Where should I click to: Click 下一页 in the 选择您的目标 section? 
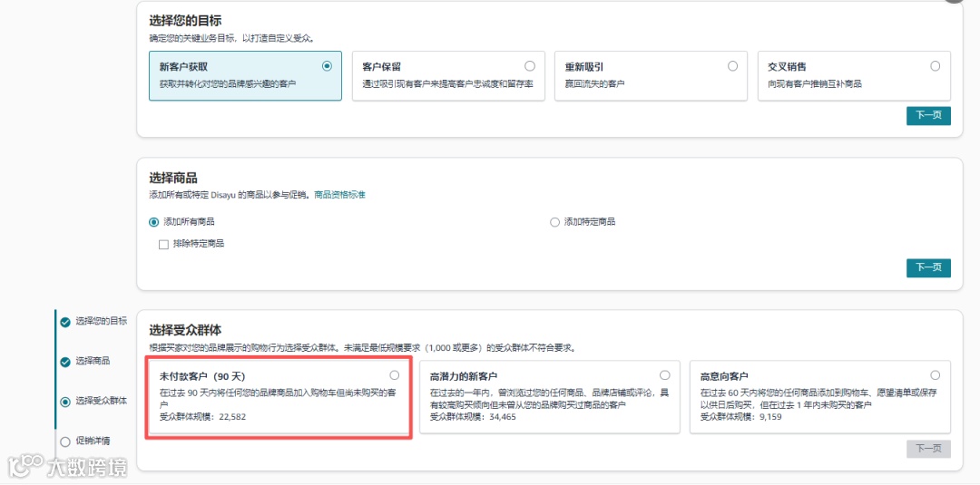[x=929, y=116]
